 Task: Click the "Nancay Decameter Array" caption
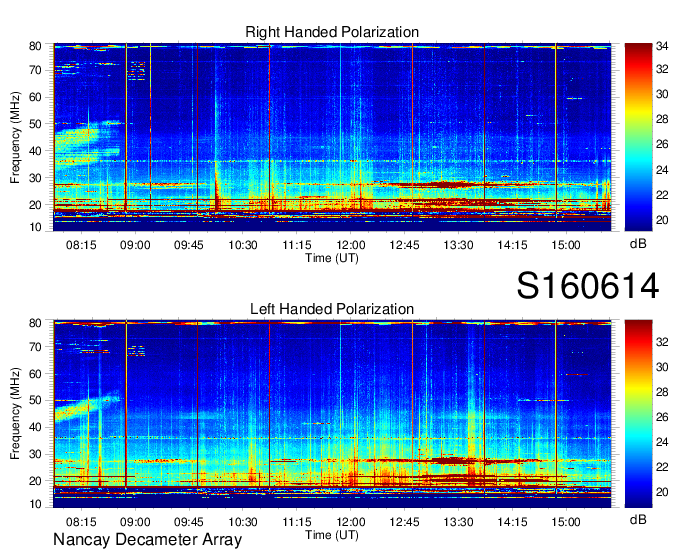(x=147, y=540)
